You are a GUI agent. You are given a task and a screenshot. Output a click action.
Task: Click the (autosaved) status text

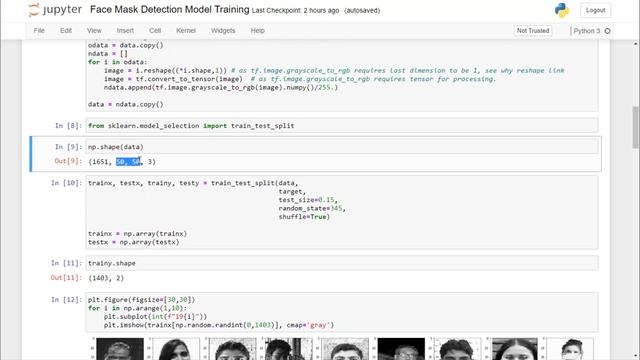(x=362, y=11)
